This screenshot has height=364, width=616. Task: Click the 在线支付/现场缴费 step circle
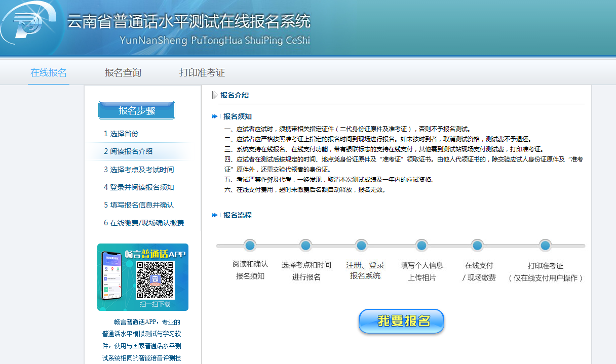pos(478,246)
